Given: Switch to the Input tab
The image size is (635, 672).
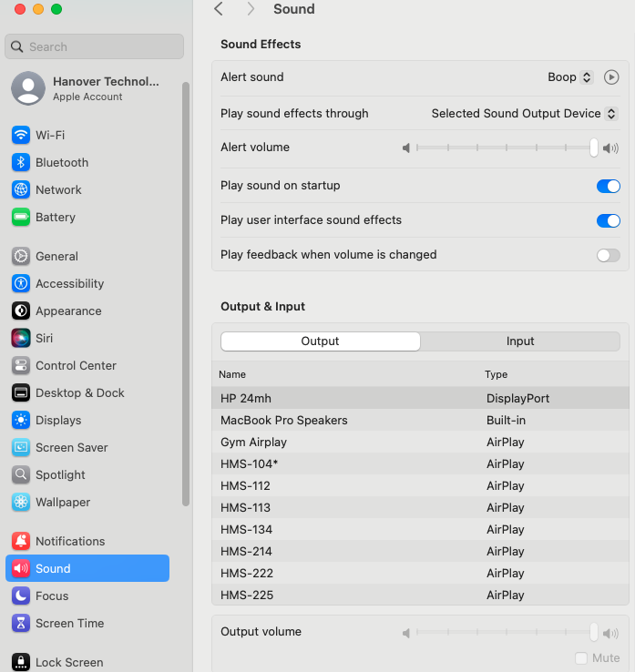Looking at the screenshot, I should pyautogui.click(x=520, y=341).
